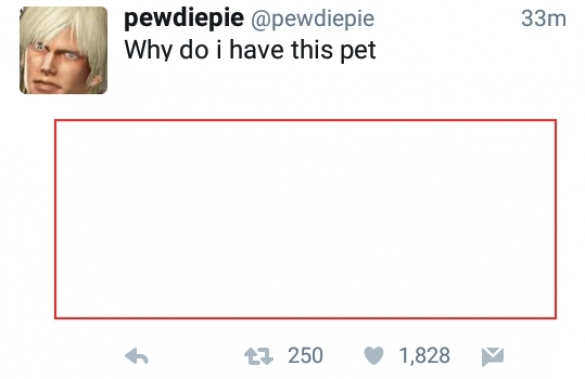Select the tweet text 'Why do i have this pet'

[x=250, y=50]
